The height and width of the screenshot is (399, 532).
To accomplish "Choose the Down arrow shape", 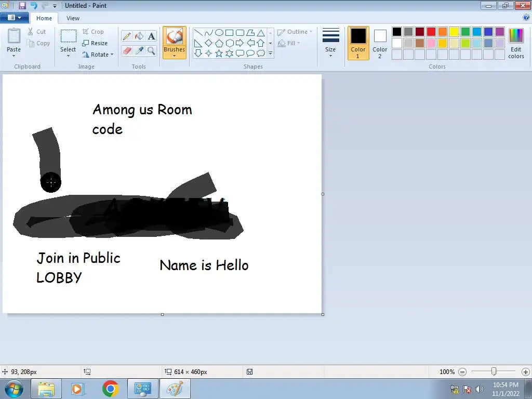I will point(198,54).
